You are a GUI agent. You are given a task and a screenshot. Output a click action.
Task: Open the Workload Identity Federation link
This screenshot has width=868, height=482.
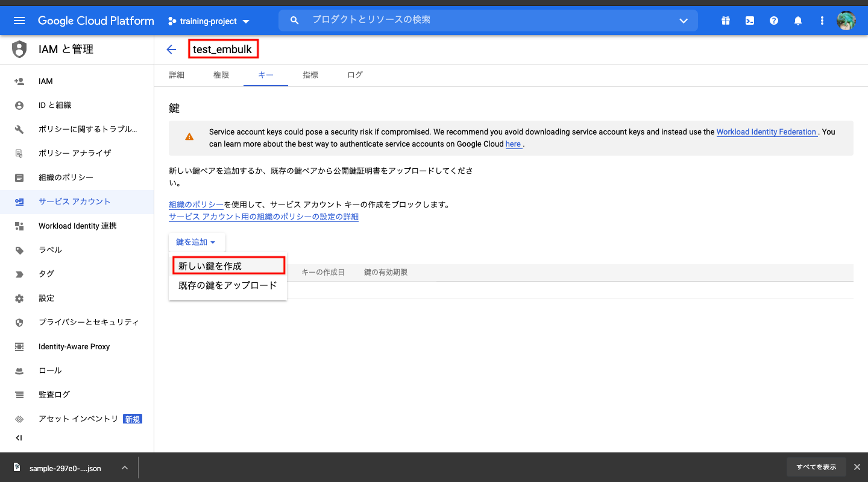pyautogui.click(x=767, y=132)
